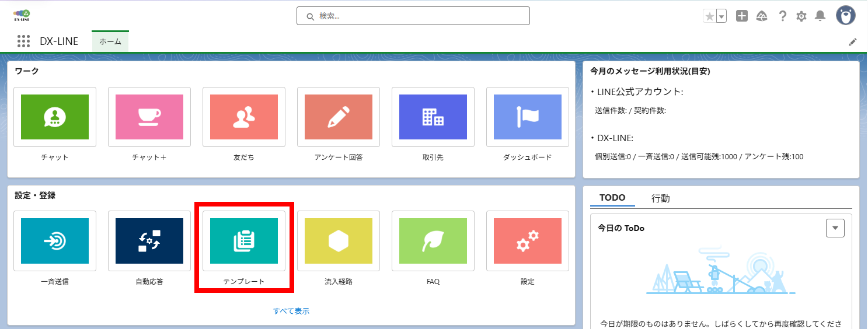Open the 流入経路 hexagon tile
The width and height of the screenshot is (868, 329).
(339, 241)
